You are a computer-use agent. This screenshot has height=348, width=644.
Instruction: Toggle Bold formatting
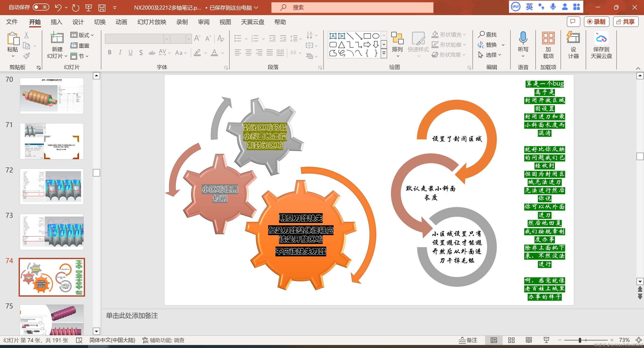click(110, 52)
